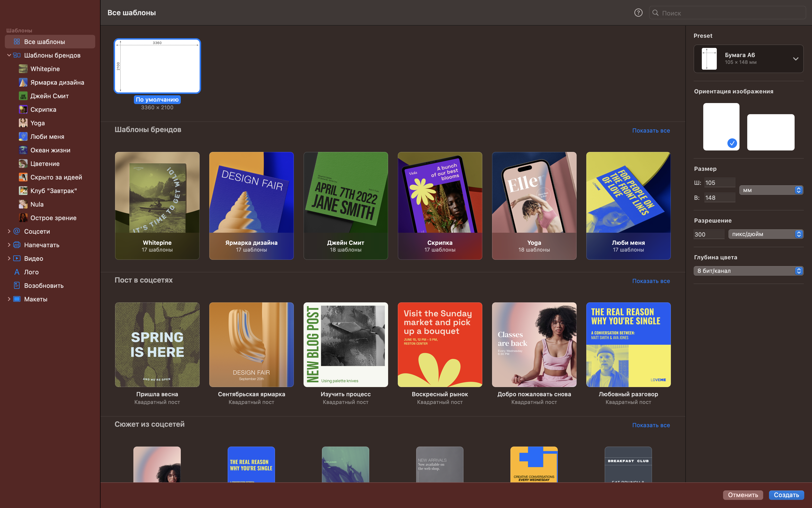Viewport: 812px width, 508px height.
Task: Click the Соцсети at-sign icon
Action: pyautogui.click(x=17, y=232)
